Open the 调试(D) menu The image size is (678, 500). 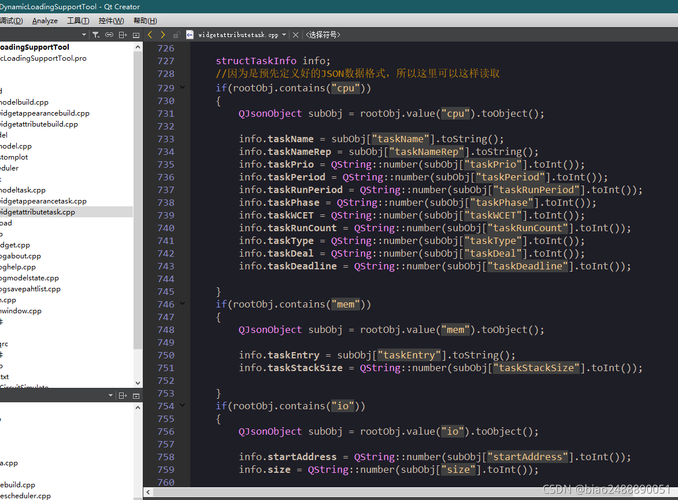click(11, 21)
